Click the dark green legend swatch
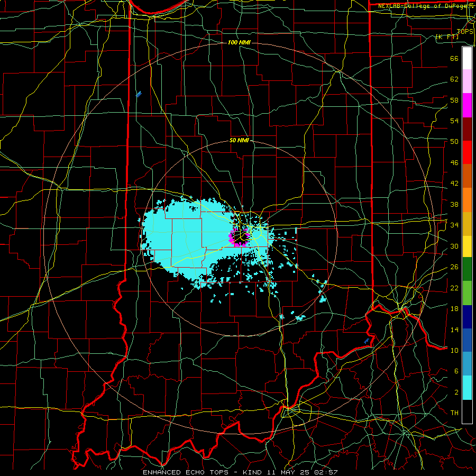Image resolution: width=476 pixels, height=476 pixels. [x=467, y=269]
